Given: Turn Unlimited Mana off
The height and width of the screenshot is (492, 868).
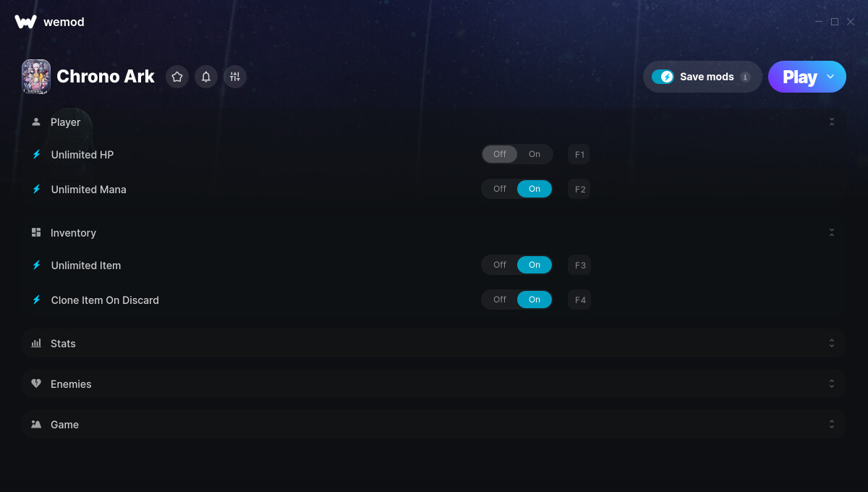Looking at the screenshot, I should tap(500, 189).
